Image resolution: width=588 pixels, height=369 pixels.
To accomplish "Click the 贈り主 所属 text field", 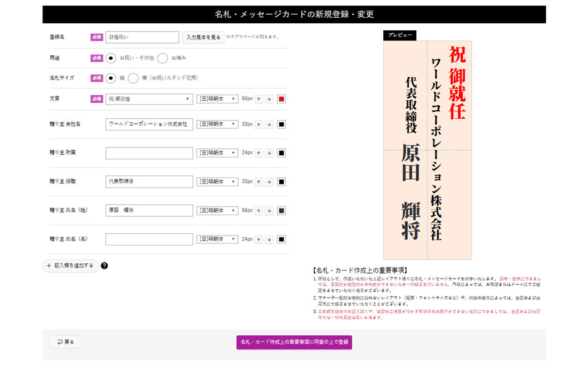I will point(149,153).
